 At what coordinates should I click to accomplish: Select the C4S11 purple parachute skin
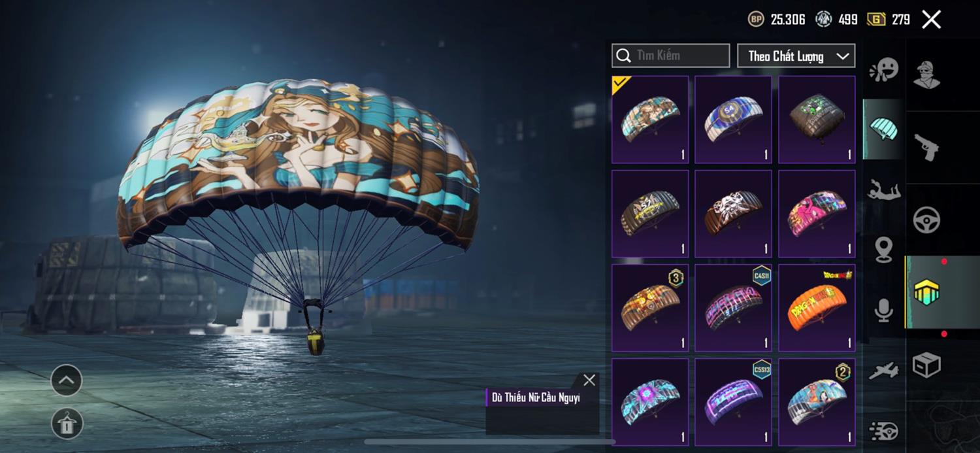(x=733, y=307)
